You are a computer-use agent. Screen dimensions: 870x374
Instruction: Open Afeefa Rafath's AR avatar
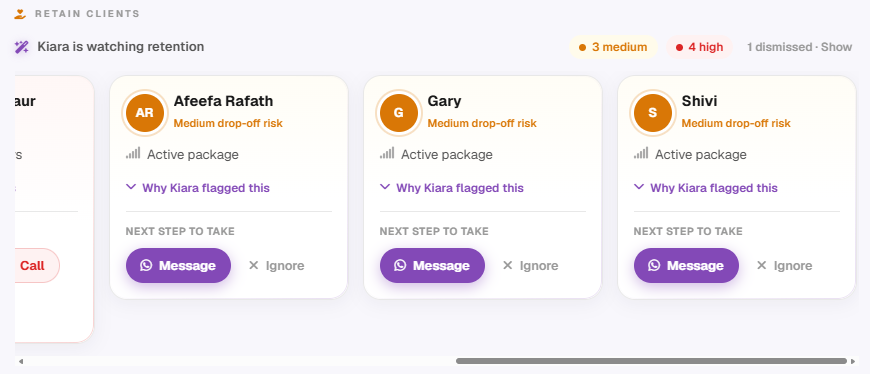pyautogui.click(x=144, y=113)
